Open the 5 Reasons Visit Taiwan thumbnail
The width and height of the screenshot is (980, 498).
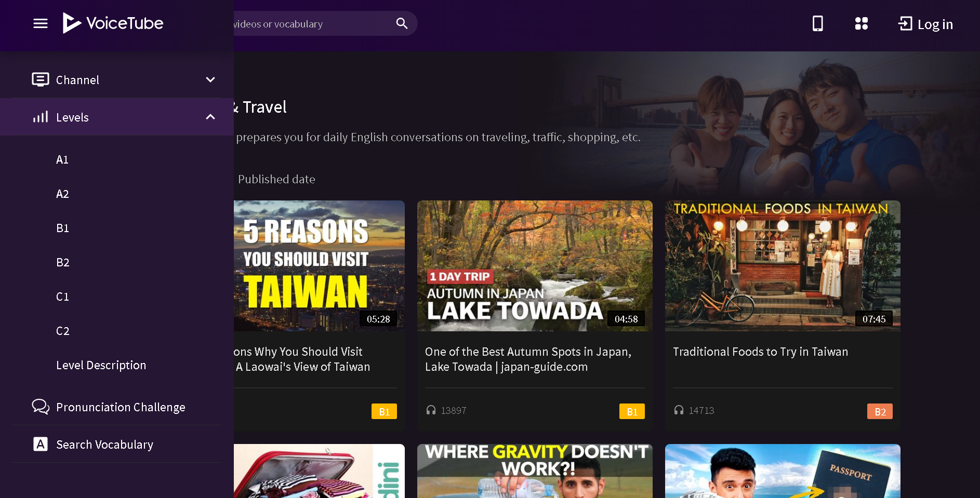[319, 266]
